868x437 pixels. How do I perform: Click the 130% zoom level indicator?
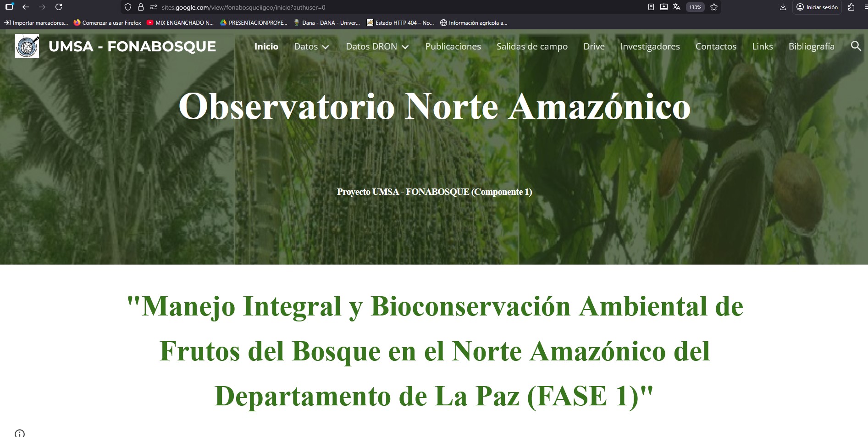pyautogui.click(x=695, y=7)
